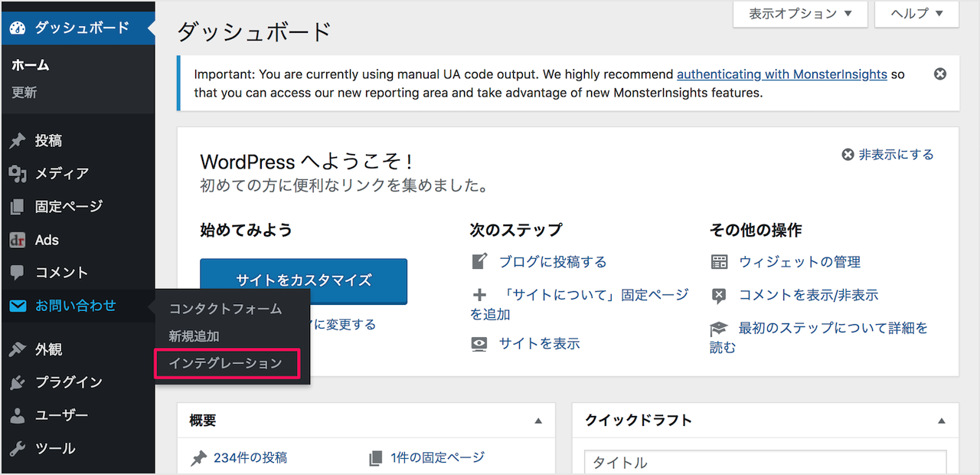Choose 新規追加 from the flyout submenu

[x=194, y=336]
